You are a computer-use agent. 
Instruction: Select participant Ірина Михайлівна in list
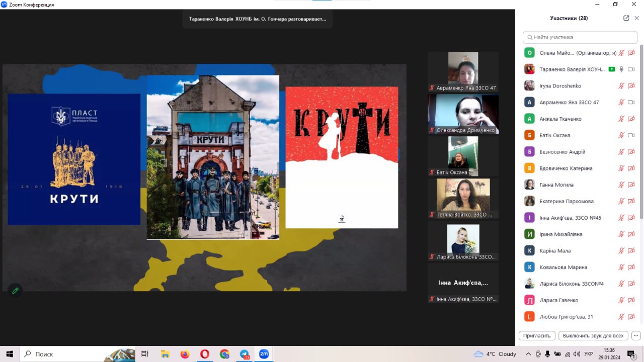point(579,234)
